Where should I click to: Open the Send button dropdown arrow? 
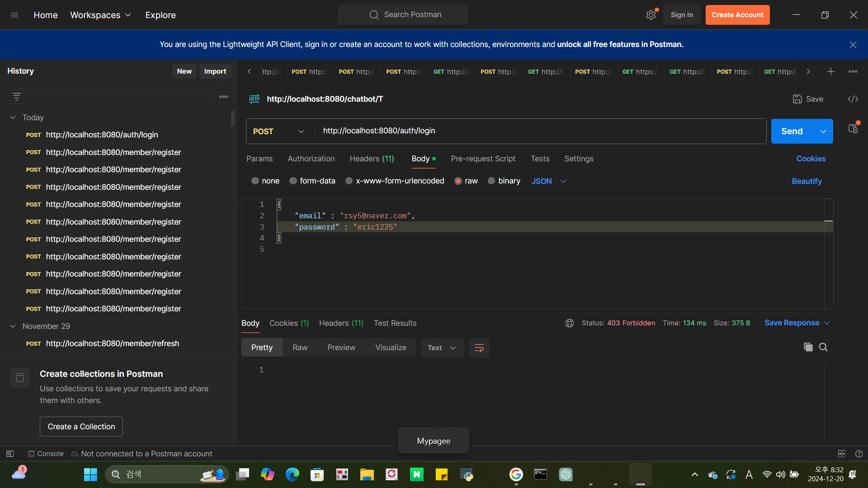[823, 131]
